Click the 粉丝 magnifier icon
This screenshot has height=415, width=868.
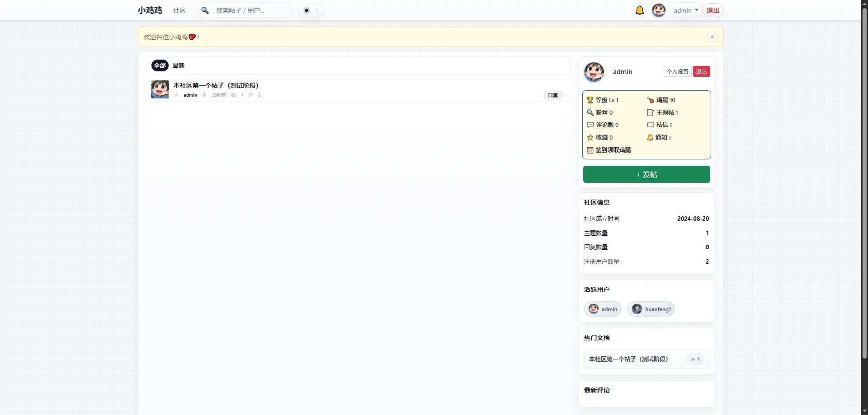590,112
